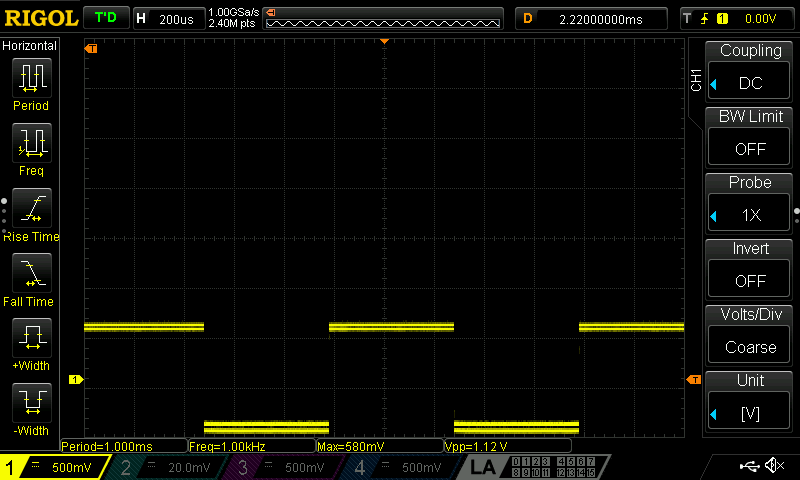Click the delay 2.22000000ms readout
The image size is (800, 480).
pyautogui.click(x=601, y=19)
